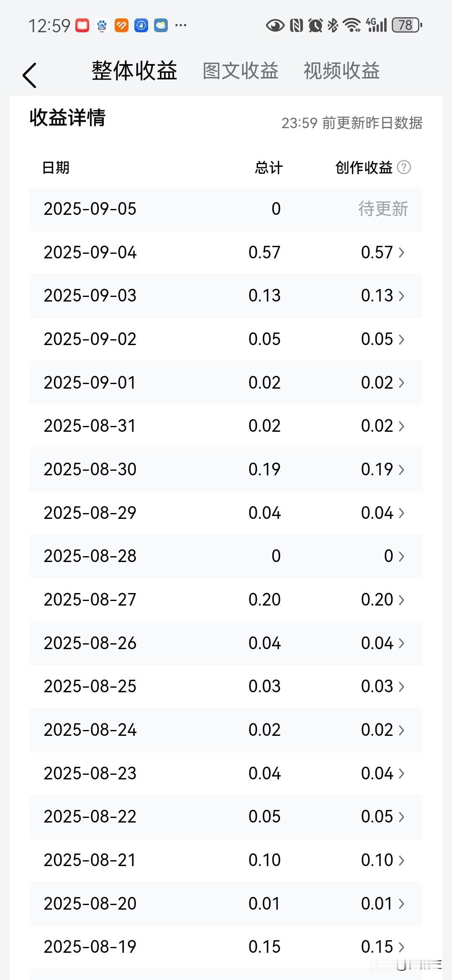The width and height of the screenshot is (452, 980).
Task: Tap the Wi-Fi status icon
Action: (x=352, y=26)
